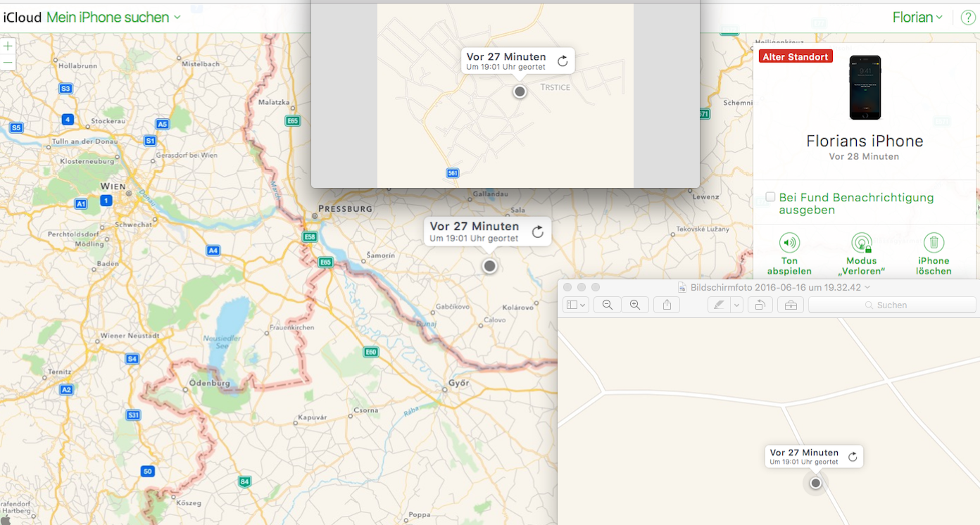This screenshot has height=525, width=980.
Task: Click zoom out magnifier in Preview toolbar
Action: click(607, 305)
